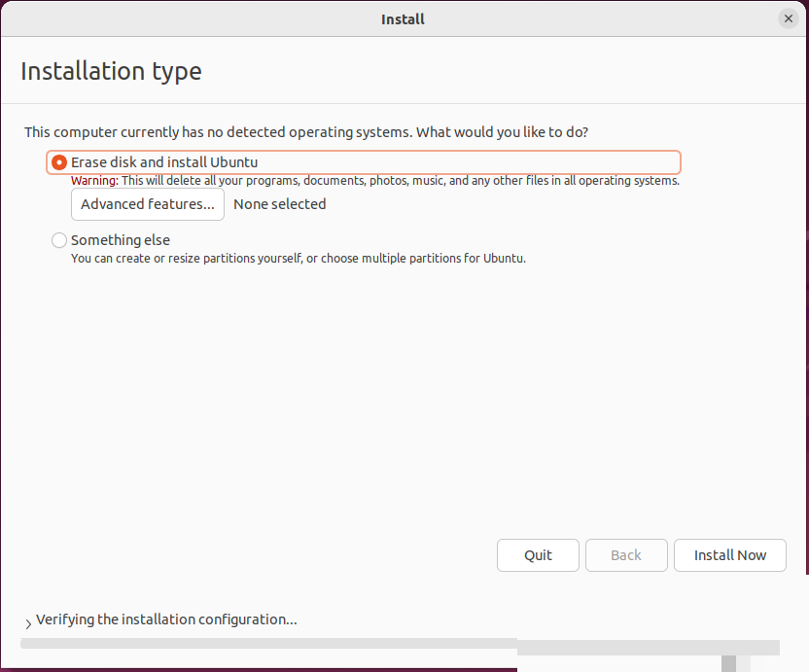Go back using the Back button

pyautogui.click(x=626, y=555)
